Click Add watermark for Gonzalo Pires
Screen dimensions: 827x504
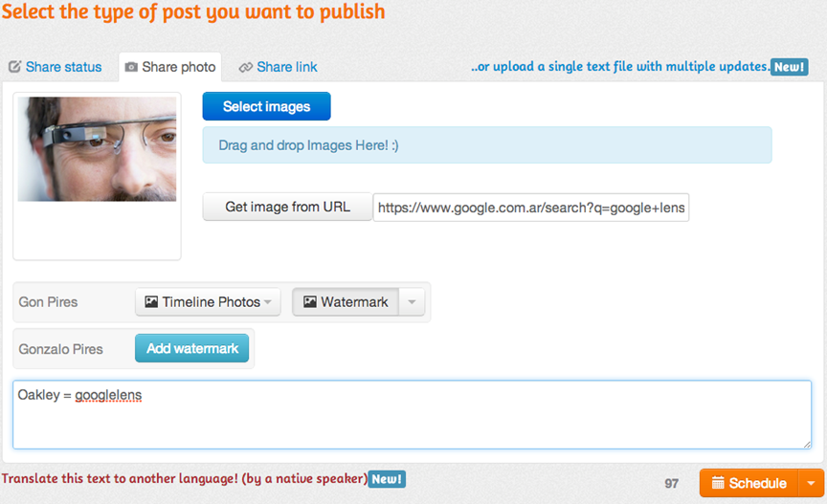pyautogui.click(x=192, y=348)
